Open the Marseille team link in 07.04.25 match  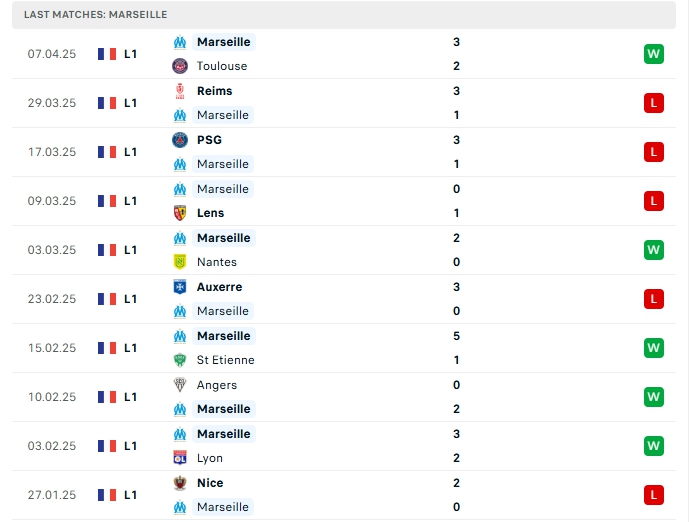click(x=224, y=42)
